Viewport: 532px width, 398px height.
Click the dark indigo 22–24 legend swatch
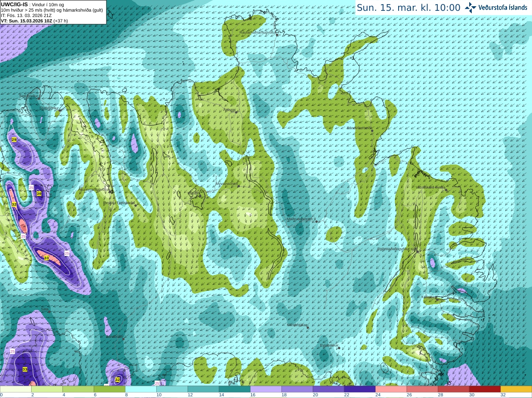360,389
